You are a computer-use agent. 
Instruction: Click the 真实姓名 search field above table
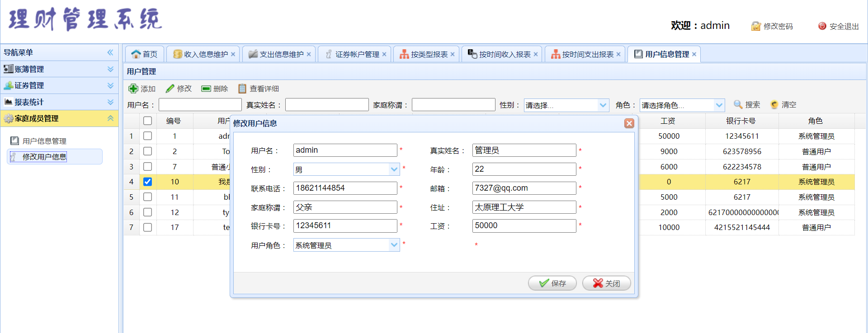pyautogui.click(x=327, y=105)
